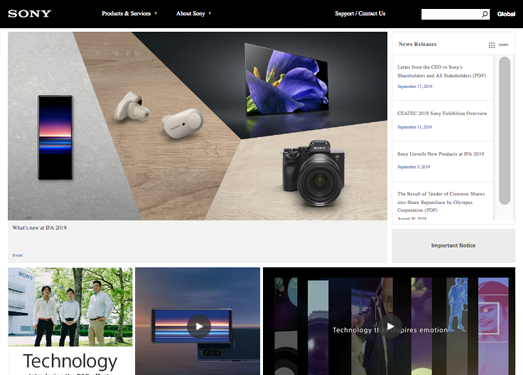Image resolution: width=523 pixels, height=375 pixels.
Task: Play the Xperia phone video
Action: tap(199, 326)
